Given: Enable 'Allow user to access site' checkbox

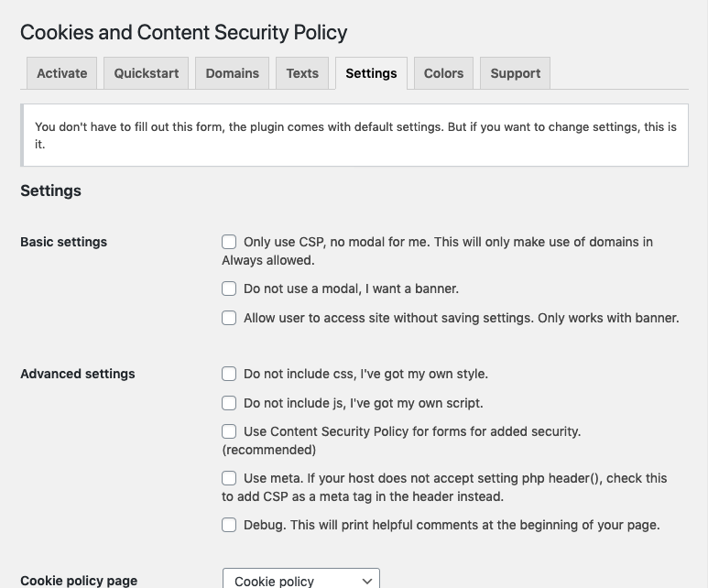Looking at the screenshot, I should coord(229,318).
